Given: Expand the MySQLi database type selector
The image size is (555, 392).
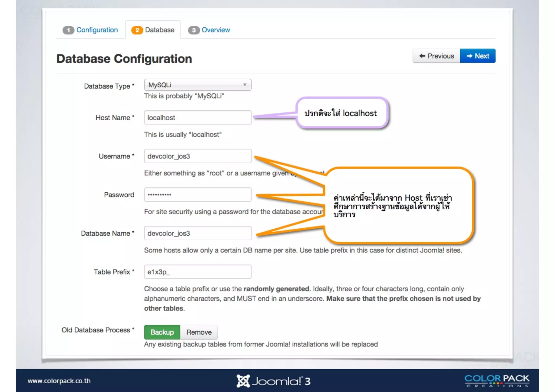Looking at the screenshot, I should pyautogui.click(x=197, y=85).
